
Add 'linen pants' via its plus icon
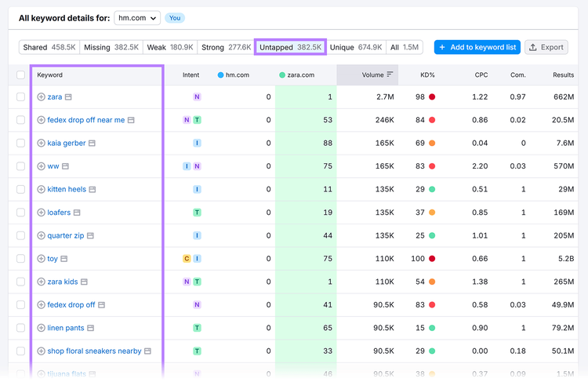(x=42, y=328)
